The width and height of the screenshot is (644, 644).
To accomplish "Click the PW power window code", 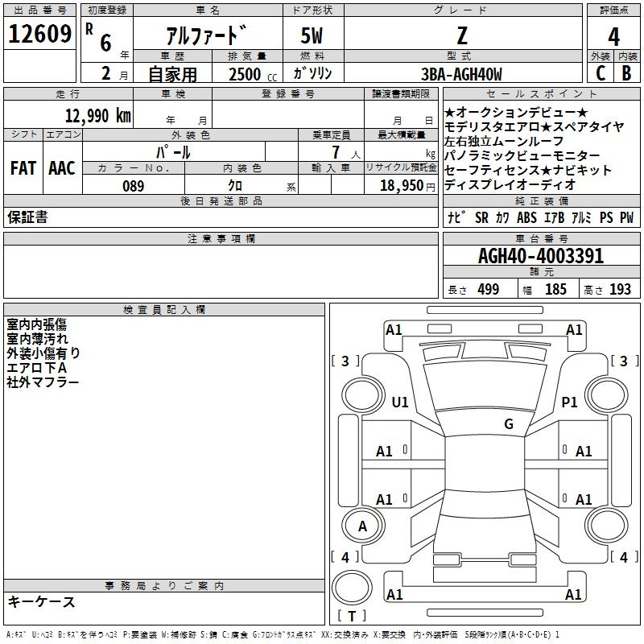I will tap(627, 217).
